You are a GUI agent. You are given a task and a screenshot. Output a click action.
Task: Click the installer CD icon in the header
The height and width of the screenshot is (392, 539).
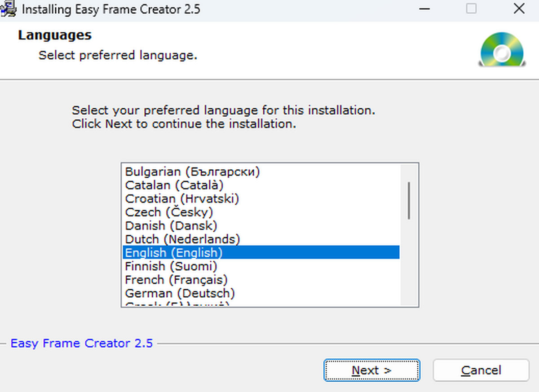click(x=502, y=50)
